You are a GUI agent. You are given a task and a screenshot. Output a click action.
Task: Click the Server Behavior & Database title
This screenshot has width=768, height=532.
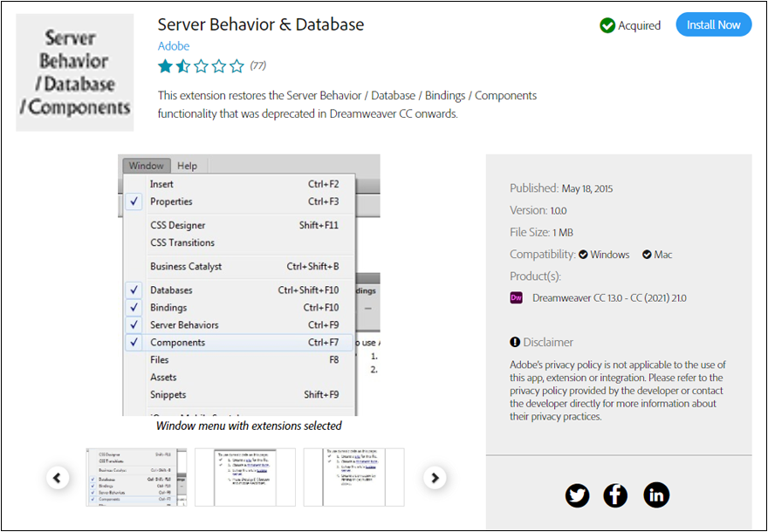pos(261,24)
